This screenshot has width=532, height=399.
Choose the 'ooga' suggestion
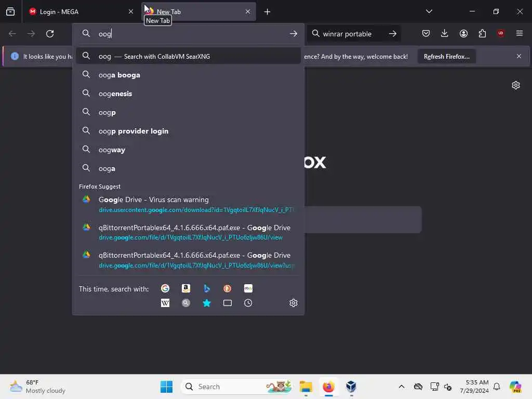coord(188,168)
